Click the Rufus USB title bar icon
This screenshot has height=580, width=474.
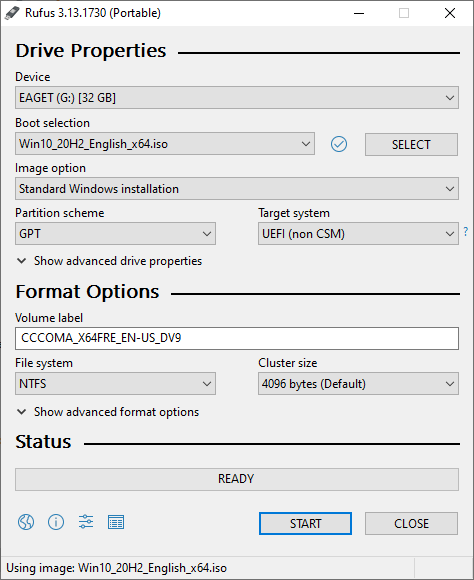(12, 13)
